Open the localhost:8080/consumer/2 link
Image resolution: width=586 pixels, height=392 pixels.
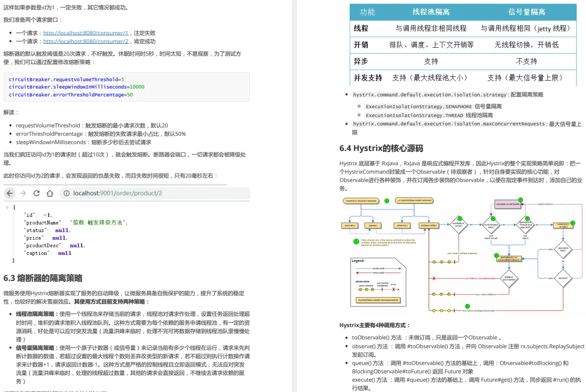(x=86, y=41)
